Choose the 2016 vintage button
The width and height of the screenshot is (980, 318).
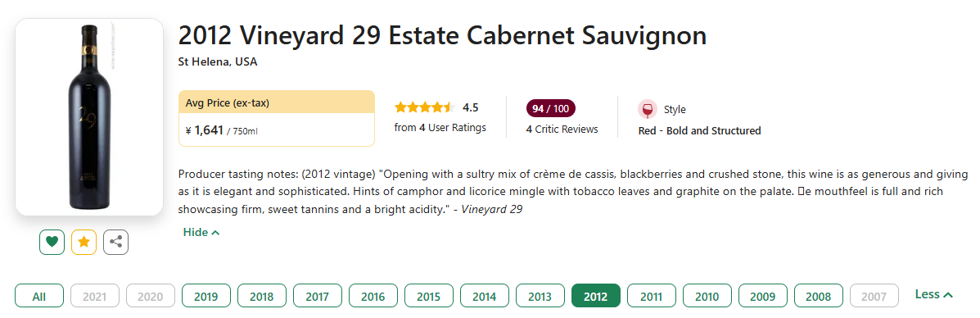point(373,296)
